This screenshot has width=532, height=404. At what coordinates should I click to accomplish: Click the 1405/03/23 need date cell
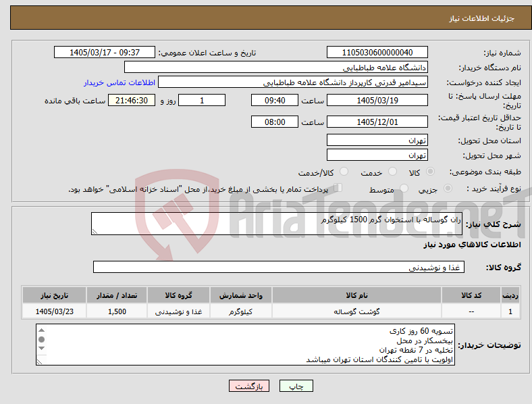coord(54,311)
